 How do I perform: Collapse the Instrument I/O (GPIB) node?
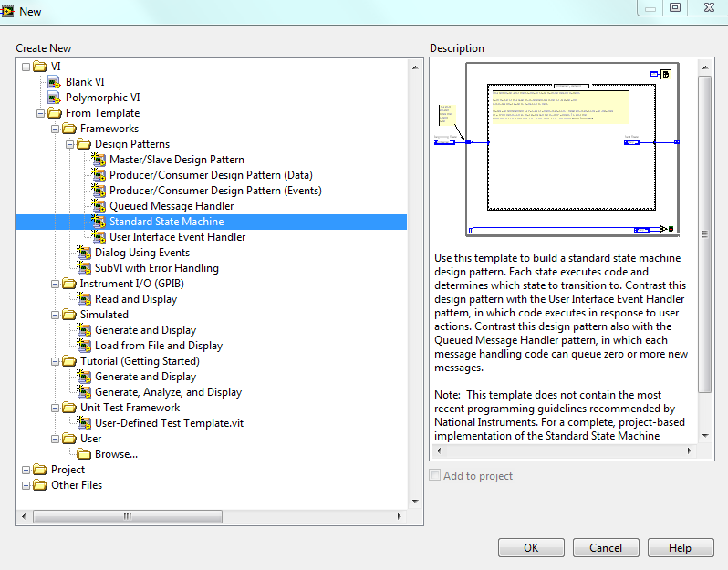[55, 284]
